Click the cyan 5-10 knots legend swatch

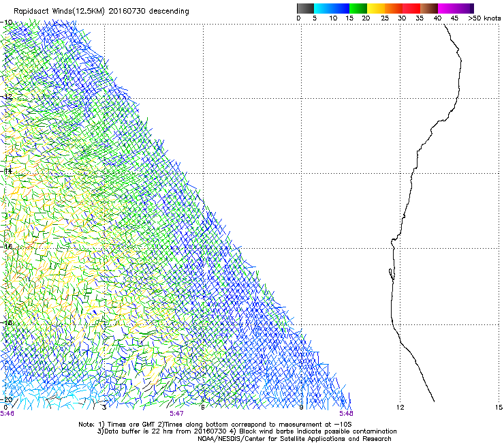(323, 8)
